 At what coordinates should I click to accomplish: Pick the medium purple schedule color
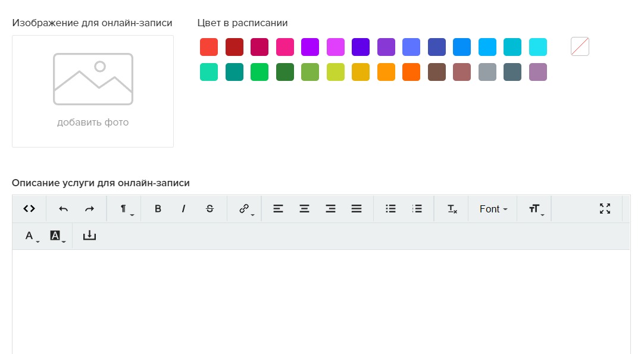tap(386, 47)
